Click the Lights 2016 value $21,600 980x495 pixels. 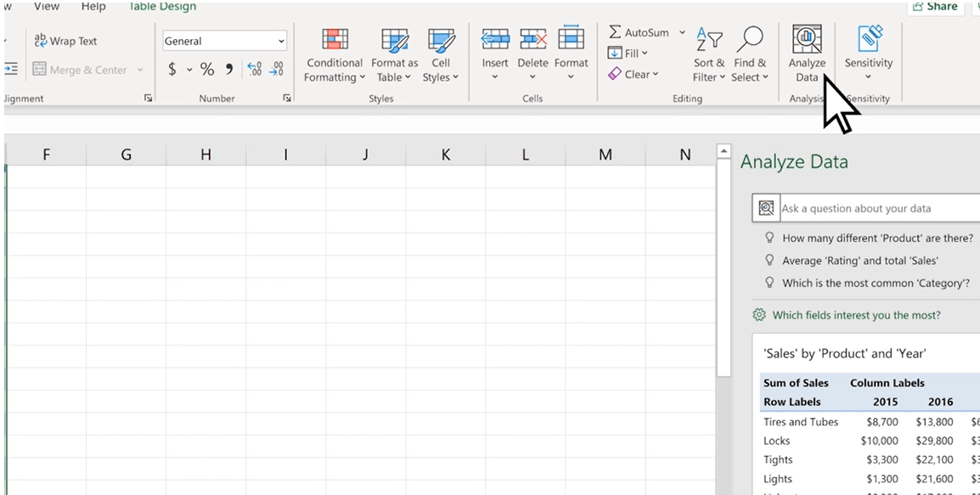(934, 479)
